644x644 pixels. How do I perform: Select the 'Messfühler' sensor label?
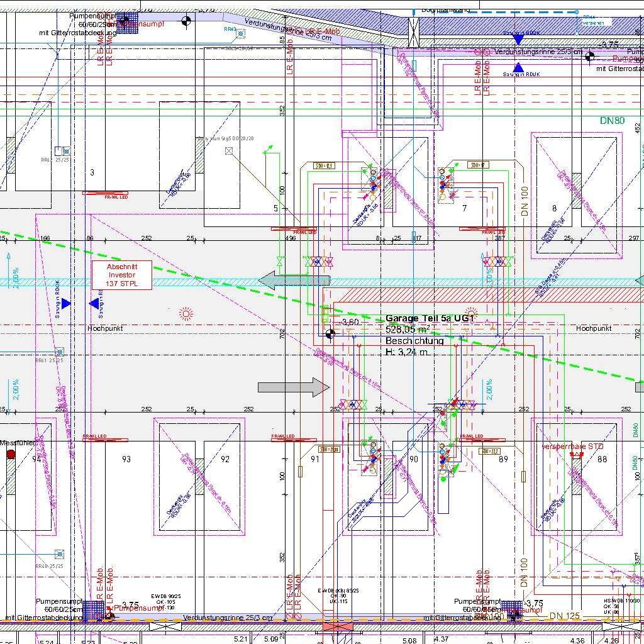click(x=17, y=443)
